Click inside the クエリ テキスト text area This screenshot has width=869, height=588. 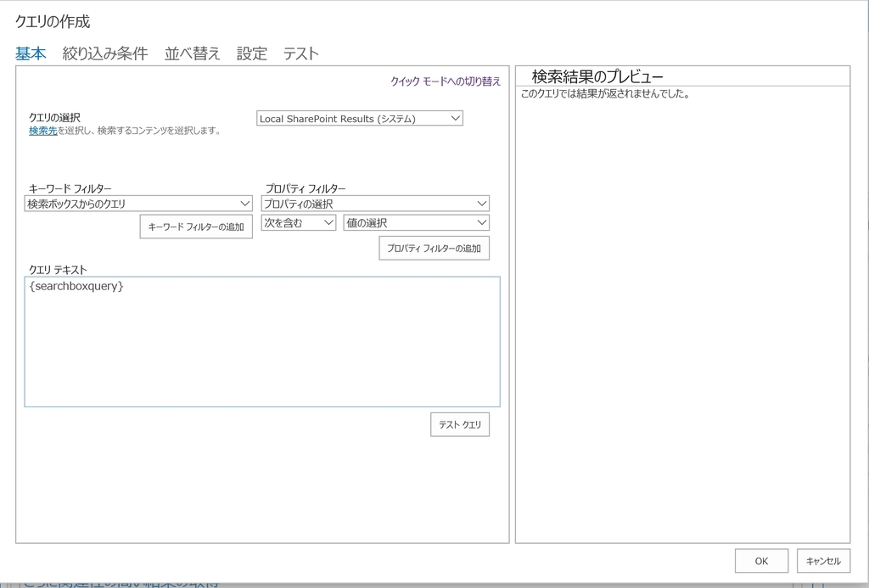[263, 339]
